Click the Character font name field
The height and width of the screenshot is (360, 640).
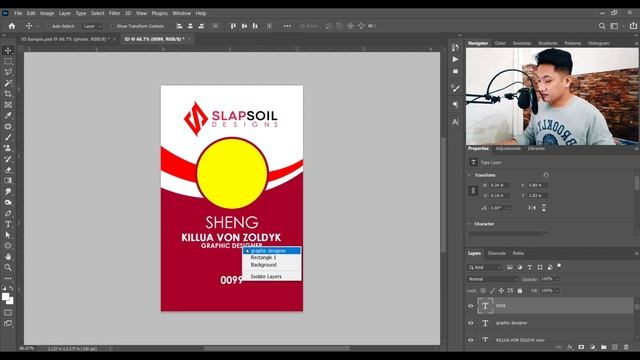tap(508, 234)
